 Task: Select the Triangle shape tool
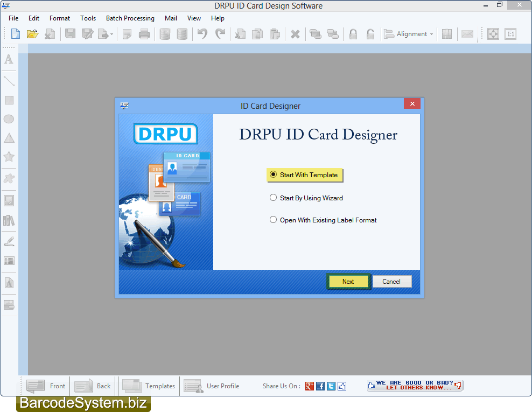9,138
